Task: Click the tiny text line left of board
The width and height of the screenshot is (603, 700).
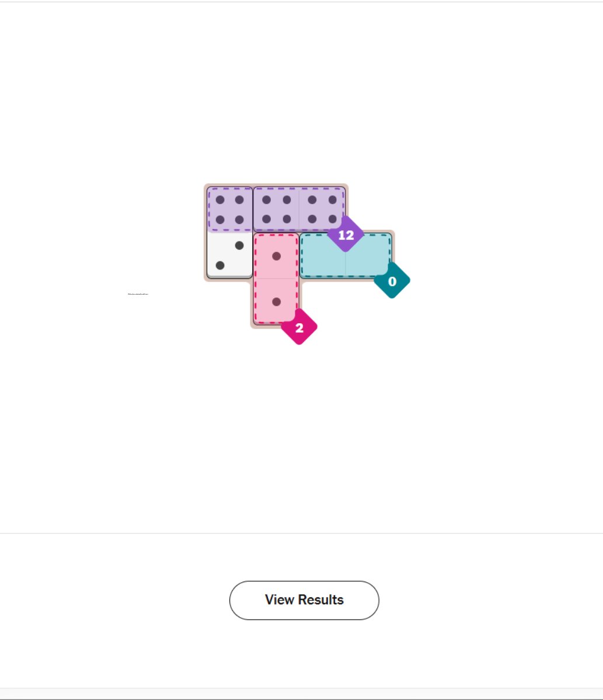Action: [x=138, y=294]
